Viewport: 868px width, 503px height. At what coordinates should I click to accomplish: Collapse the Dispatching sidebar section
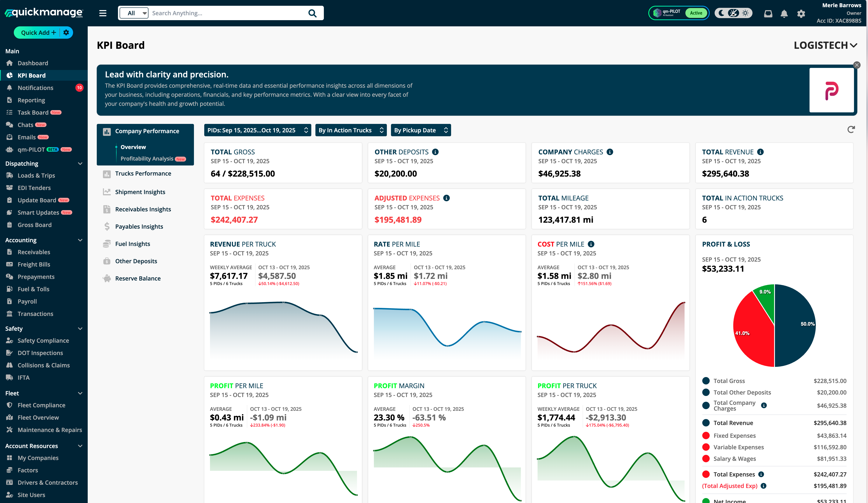coord(80,164)
